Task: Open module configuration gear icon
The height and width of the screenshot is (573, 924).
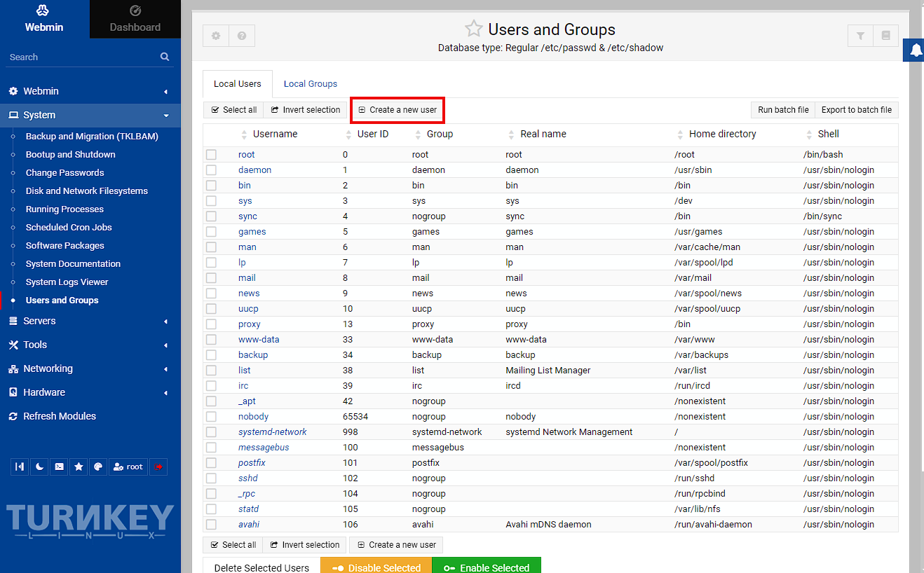Action: point(216,36)
